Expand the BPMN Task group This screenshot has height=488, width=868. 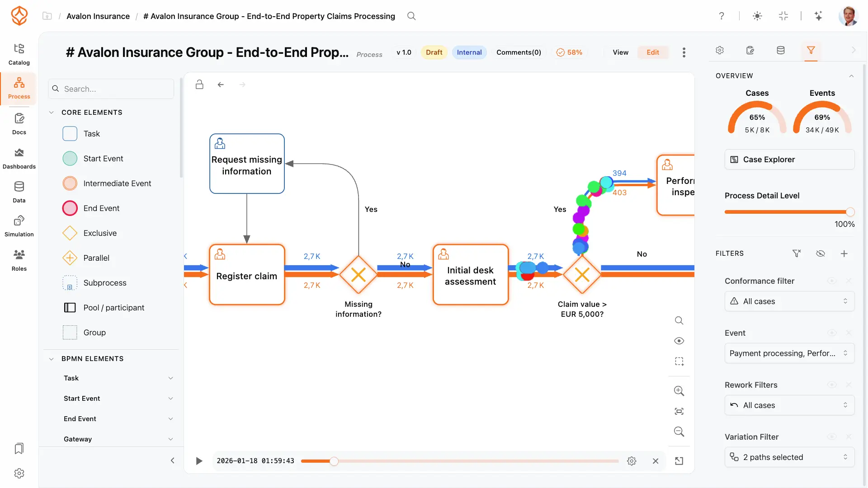[170, 378]
